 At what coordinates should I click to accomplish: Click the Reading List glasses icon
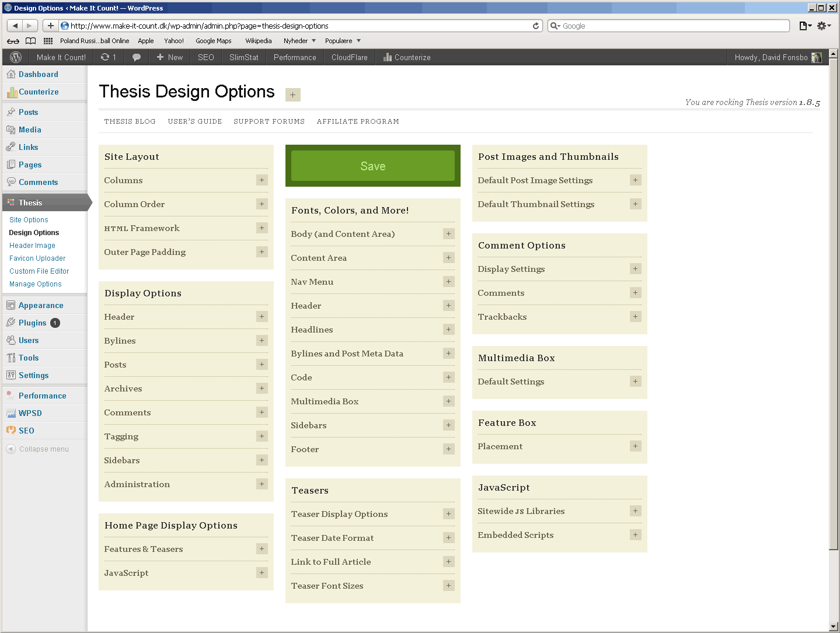(13, 41)
